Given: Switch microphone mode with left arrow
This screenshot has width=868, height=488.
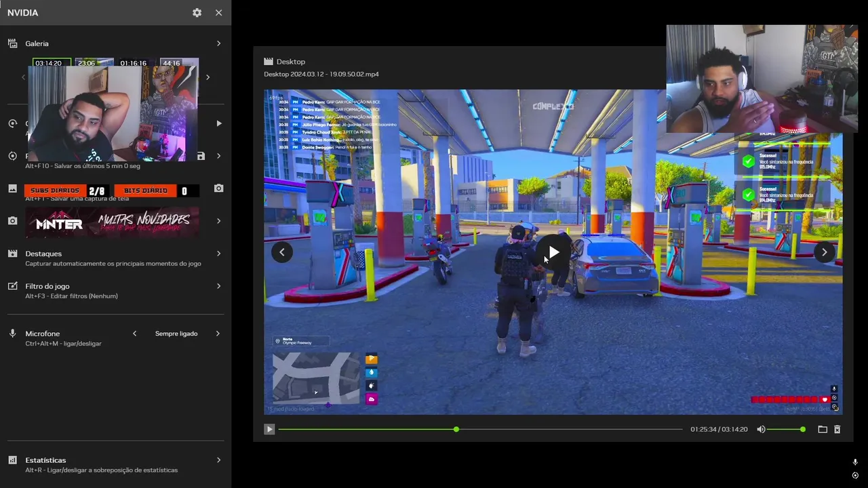Looking at the screenshot, I should tap(134, 333).
